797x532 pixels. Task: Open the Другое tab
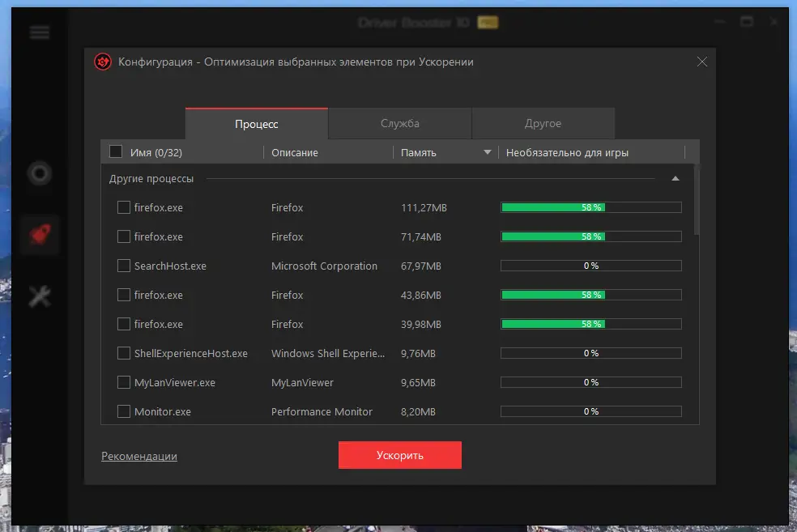pos(543,123)
